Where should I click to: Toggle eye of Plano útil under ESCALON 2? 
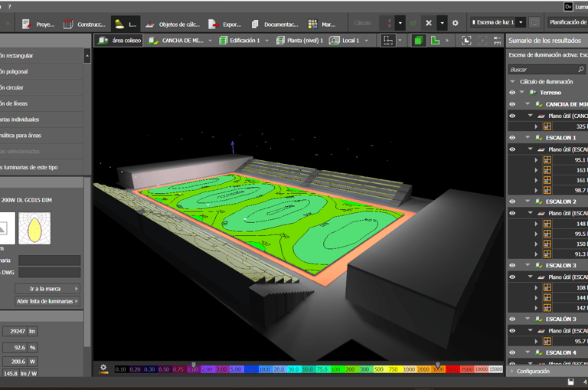512,213
